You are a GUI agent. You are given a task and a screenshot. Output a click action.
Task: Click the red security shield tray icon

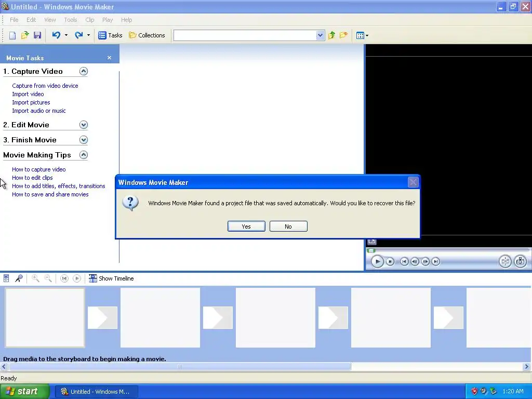(x=474, y=392)
